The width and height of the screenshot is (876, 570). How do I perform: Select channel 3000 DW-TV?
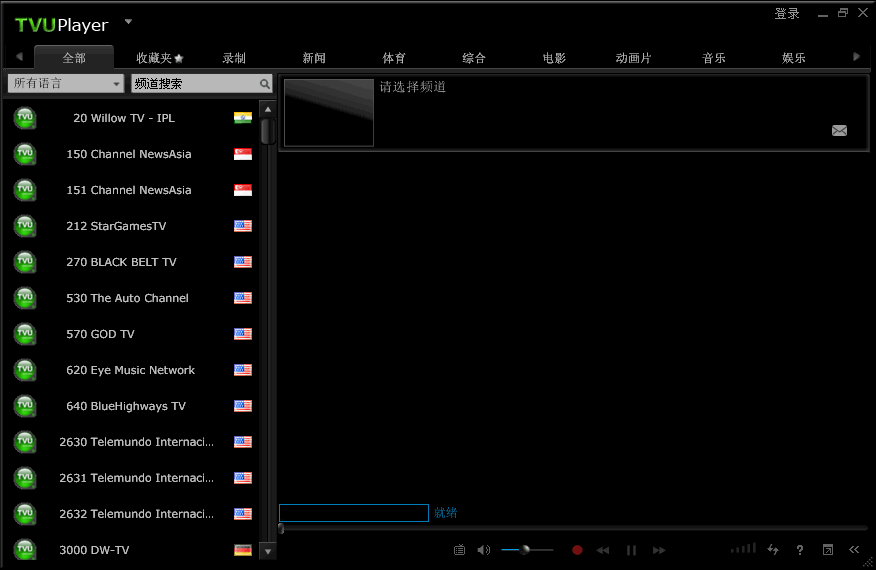click(x=133, y=550)
